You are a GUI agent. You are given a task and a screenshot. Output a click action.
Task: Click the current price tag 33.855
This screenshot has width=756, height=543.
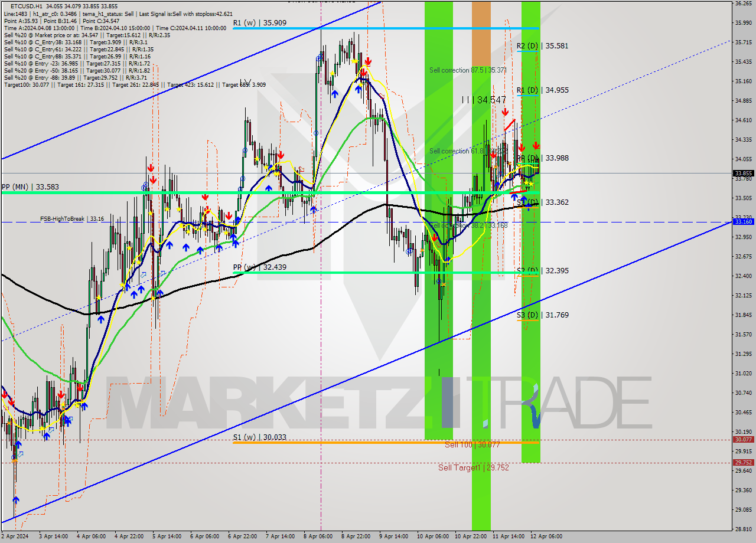pos(743,174)
